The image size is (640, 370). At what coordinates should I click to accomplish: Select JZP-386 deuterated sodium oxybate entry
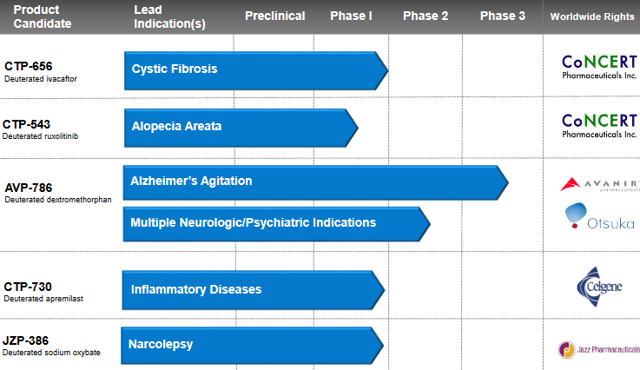(x=51, y=346)
